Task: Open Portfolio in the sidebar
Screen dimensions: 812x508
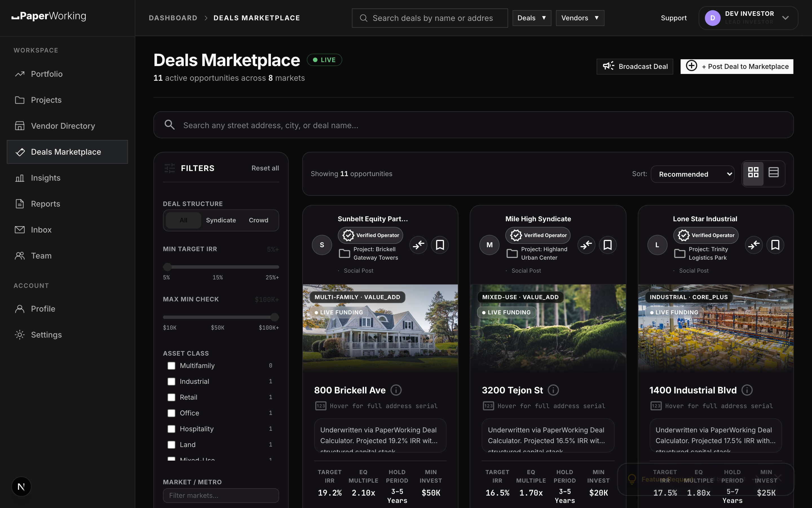Action: 67,74
